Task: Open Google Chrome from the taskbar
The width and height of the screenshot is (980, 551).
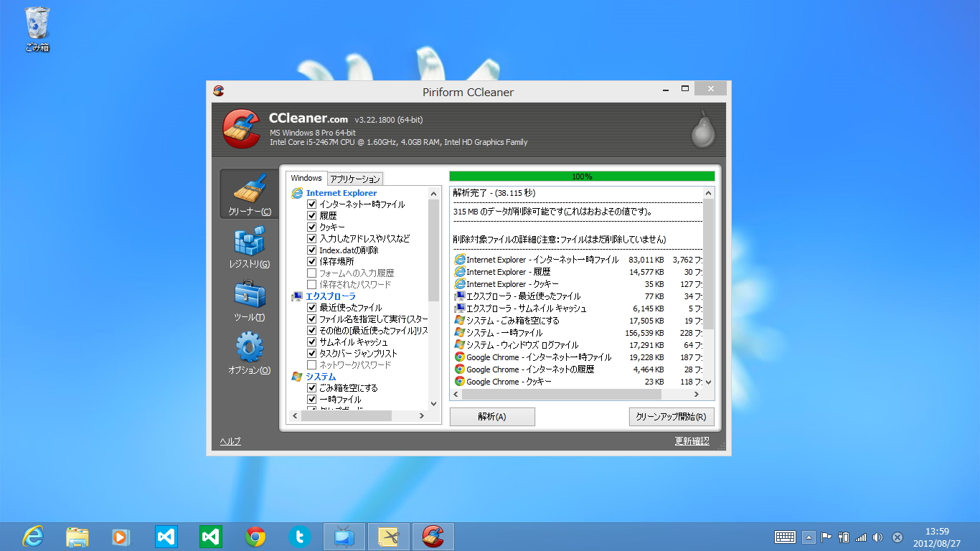Action: (255, 536)
